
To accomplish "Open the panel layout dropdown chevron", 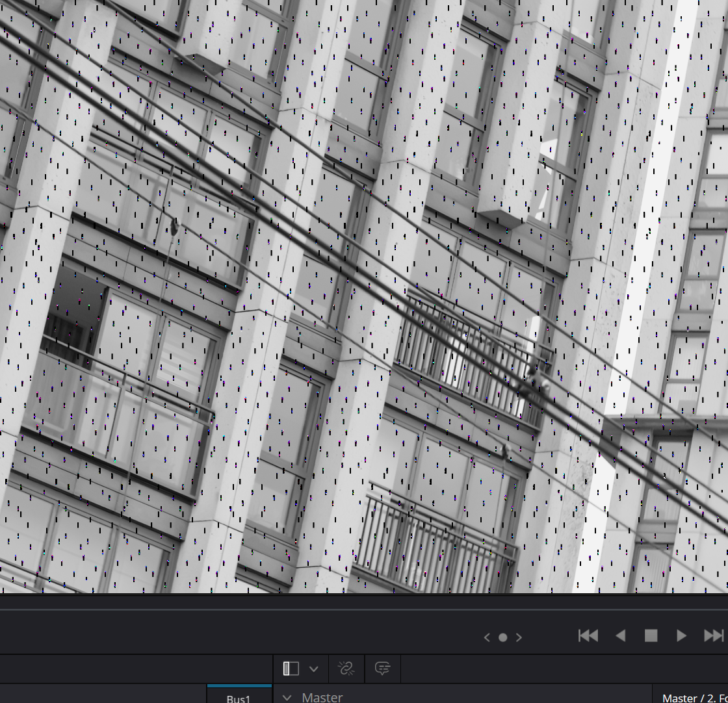I will [314, 669].
